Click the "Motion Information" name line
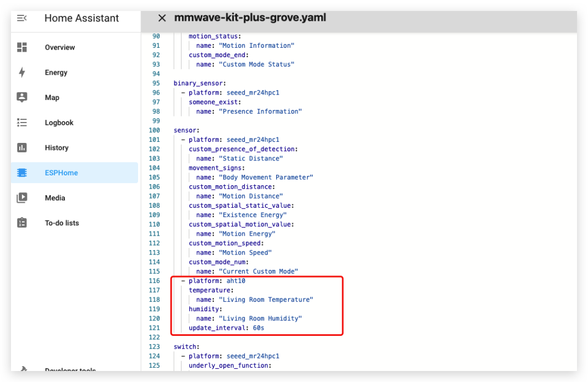 (x=245, y=46)
